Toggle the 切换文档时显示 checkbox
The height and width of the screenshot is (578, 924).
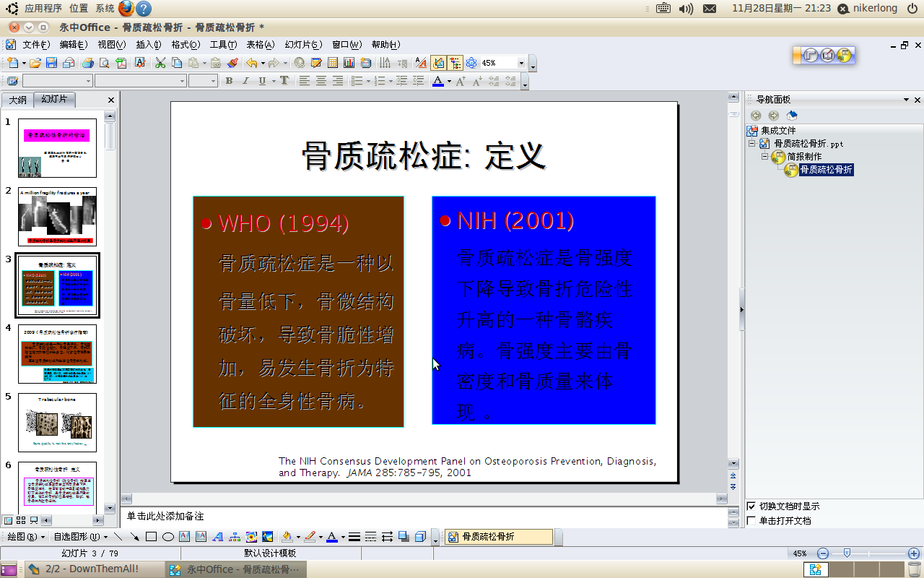pos(751,506)
